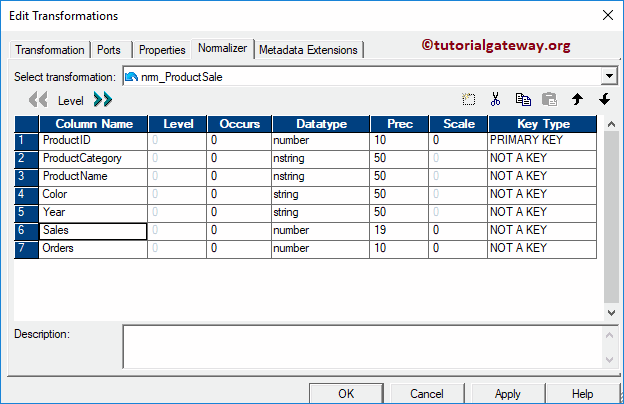Click the Prec cell of Year row
The image size is (624, 404).
click(400, 213)
